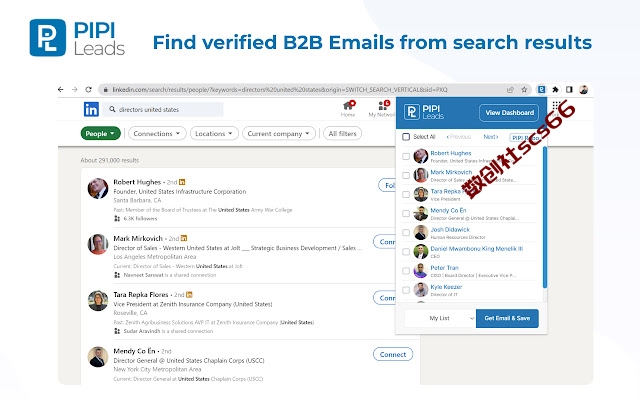The width and height of the screenshot is (640, 400).
Task: Toggle the browser side panel icon
Action: [x=569, y=89]
